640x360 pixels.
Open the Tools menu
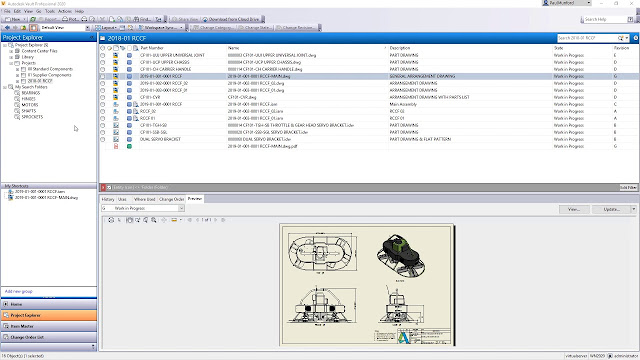coord(50,11)
